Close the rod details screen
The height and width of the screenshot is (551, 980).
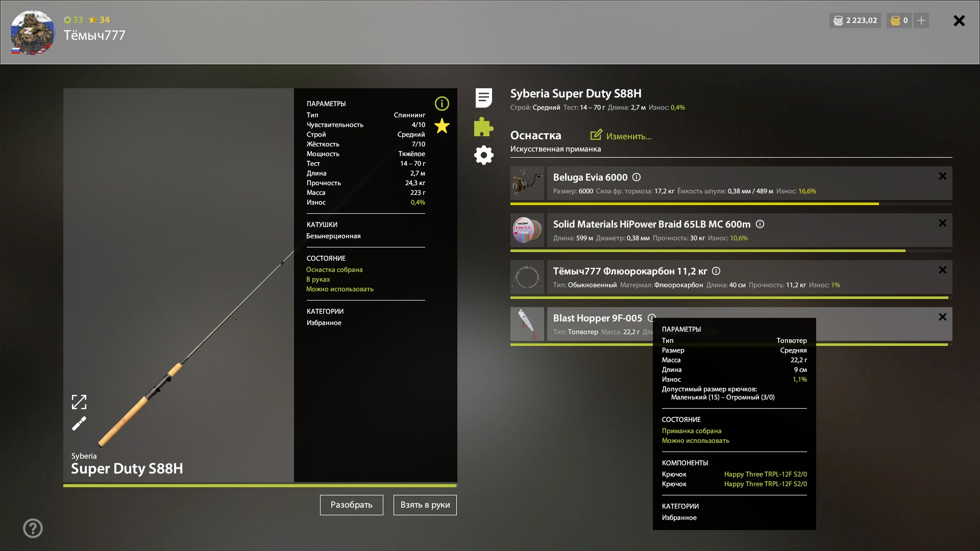pos(959,20)
